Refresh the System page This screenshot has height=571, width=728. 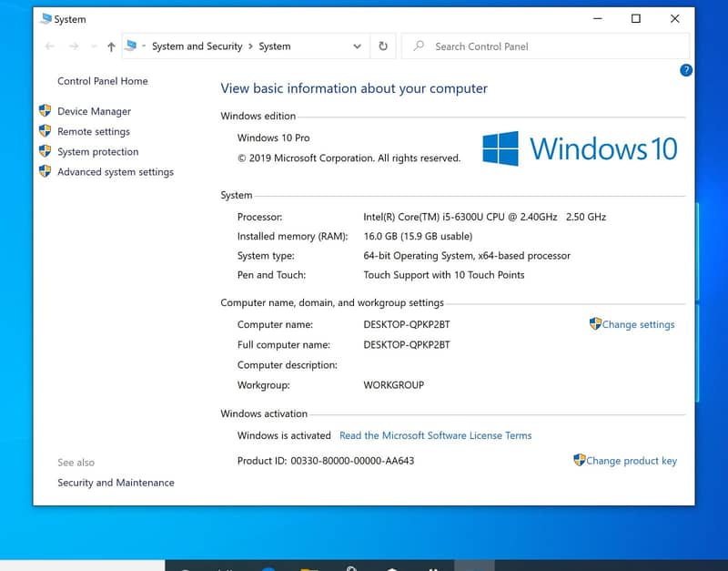(x=383, y=46)
